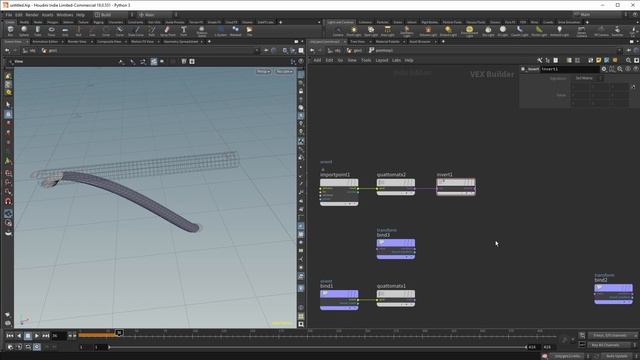Open the Persp viewport menu
The height and width of the screenshot is (360, 640).
(263, 71)
